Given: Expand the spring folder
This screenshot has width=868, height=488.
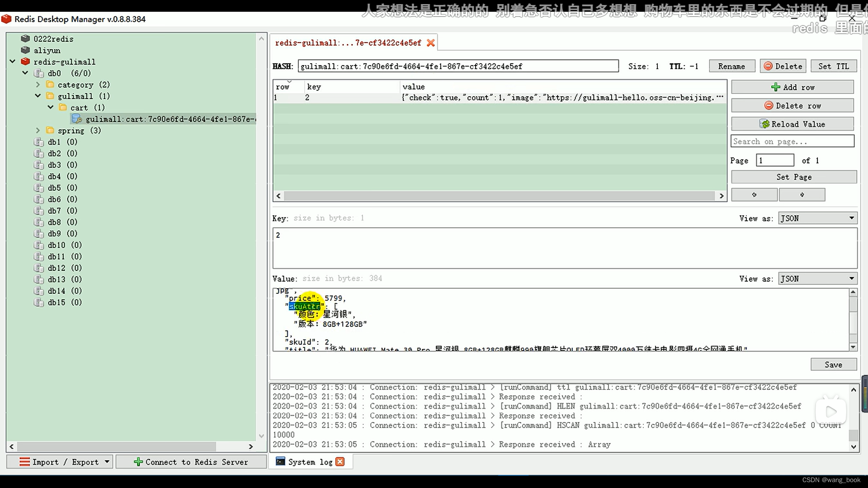Looking at the screenshot, I should tap(38, 130).
